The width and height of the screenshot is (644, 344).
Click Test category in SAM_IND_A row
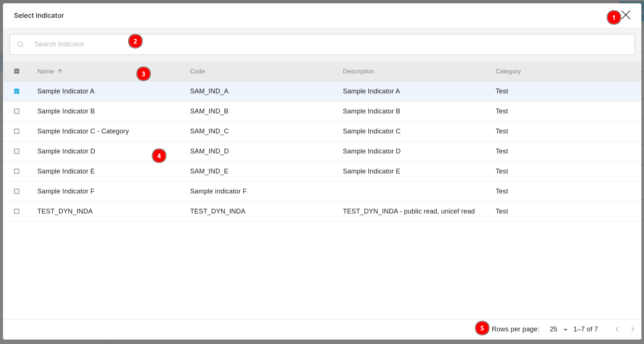pyautogui.click(x=502, y=91)
